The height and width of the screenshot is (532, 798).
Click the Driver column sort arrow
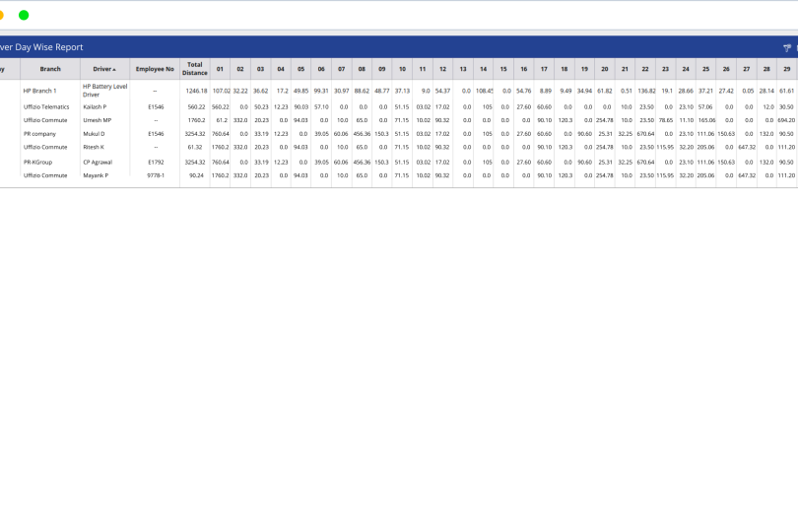pyautogui.click(x=114, y=70)
